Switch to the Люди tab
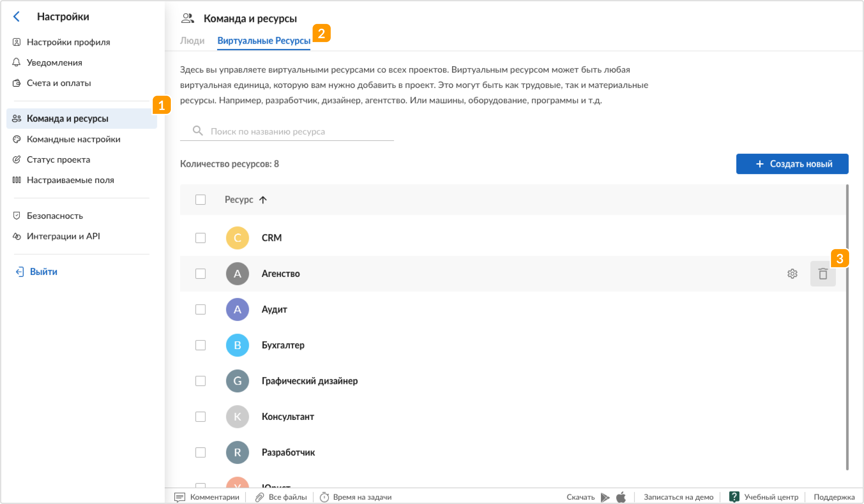The image size is (864, 504). (x=192, y=41)
